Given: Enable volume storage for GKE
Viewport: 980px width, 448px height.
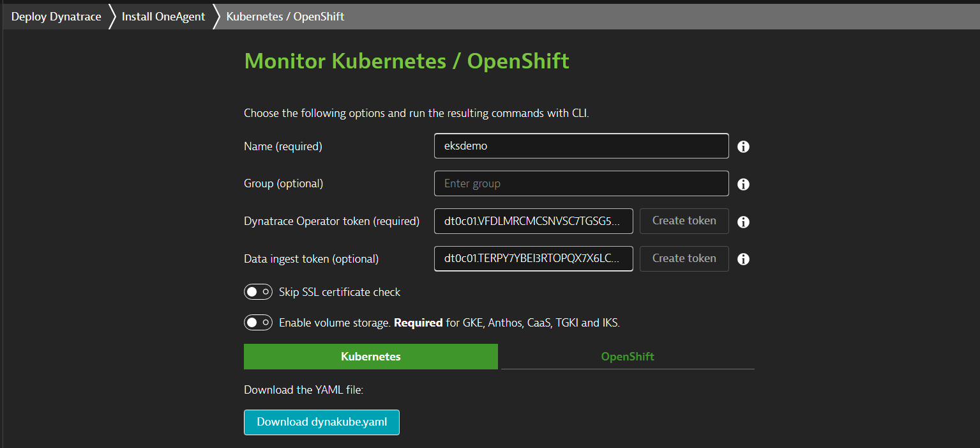Looking at the screenshot, I should pyautogui.click(x=258, y=322).
